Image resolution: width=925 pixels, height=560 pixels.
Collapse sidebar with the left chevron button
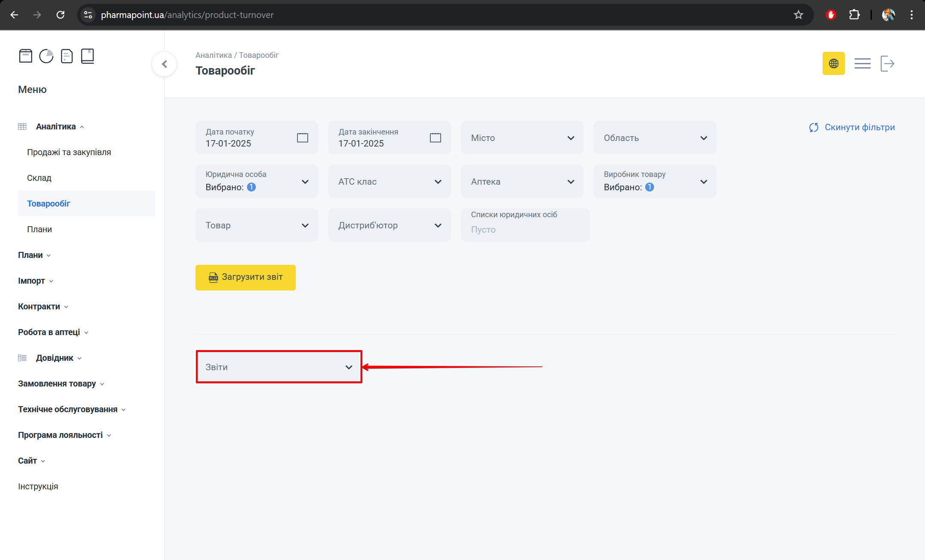click(164, 64)
